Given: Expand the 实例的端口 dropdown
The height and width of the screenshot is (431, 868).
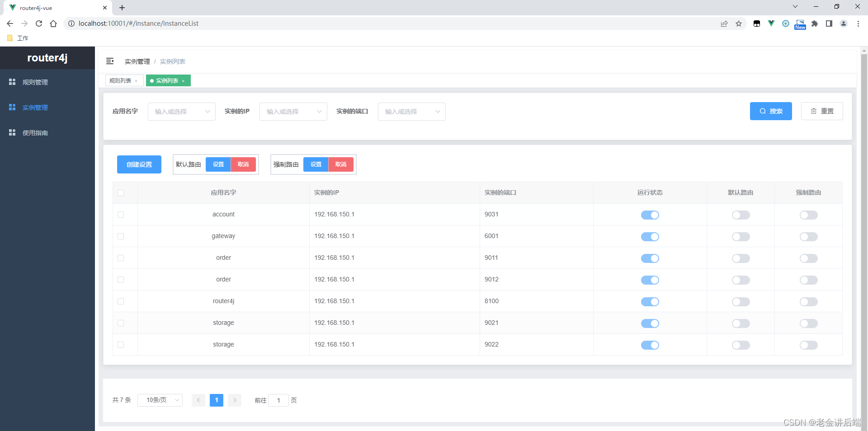Looking at the screenshot, I should pos(411,111).
